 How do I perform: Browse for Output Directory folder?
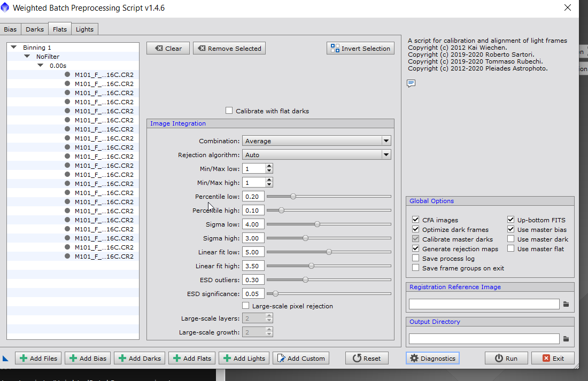click(566, 339)
